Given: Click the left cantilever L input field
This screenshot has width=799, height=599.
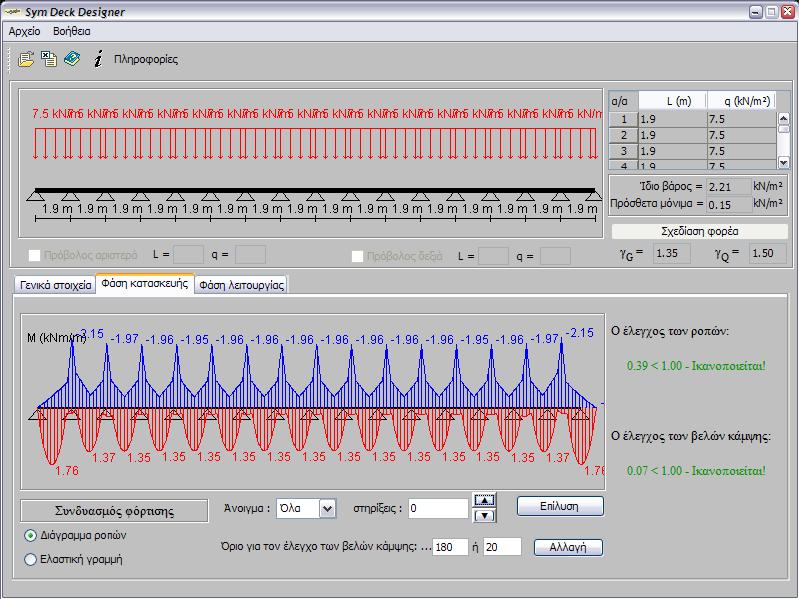Looking at the screenshot, I should [189, 255].
